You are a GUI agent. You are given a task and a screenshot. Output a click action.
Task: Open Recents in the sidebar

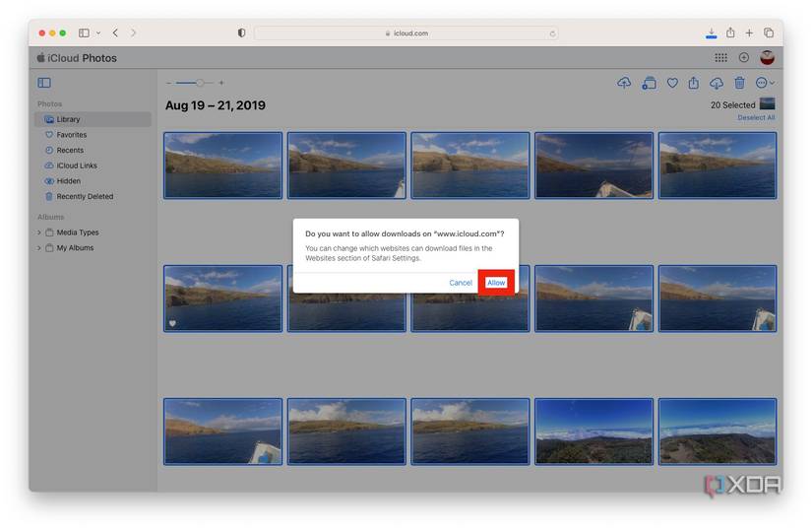pyautogui.click(x=94, y=151)
